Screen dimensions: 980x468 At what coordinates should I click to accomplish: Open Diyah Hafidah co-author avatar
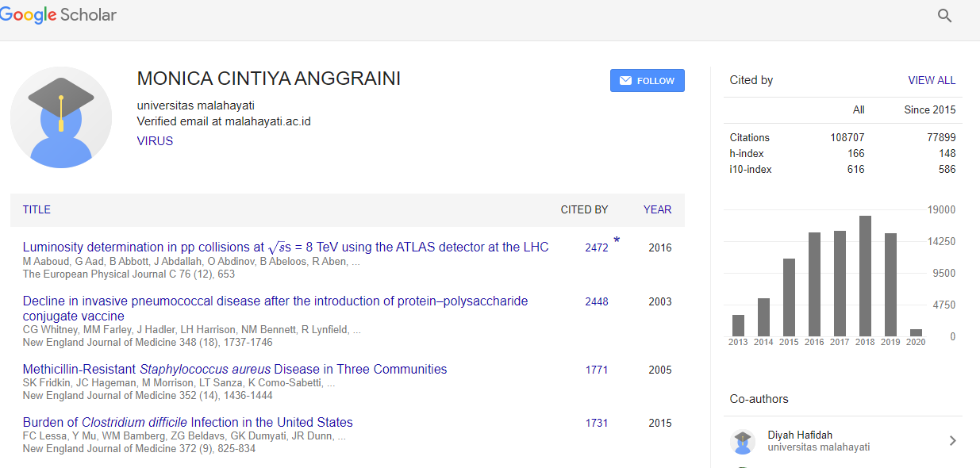click(x=743, y=442)
